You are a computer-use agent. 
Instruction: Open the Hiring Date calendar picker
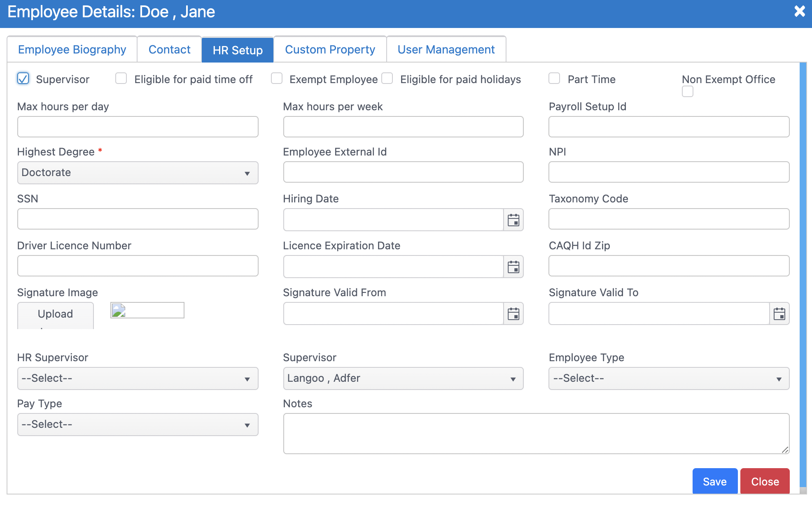513,220
